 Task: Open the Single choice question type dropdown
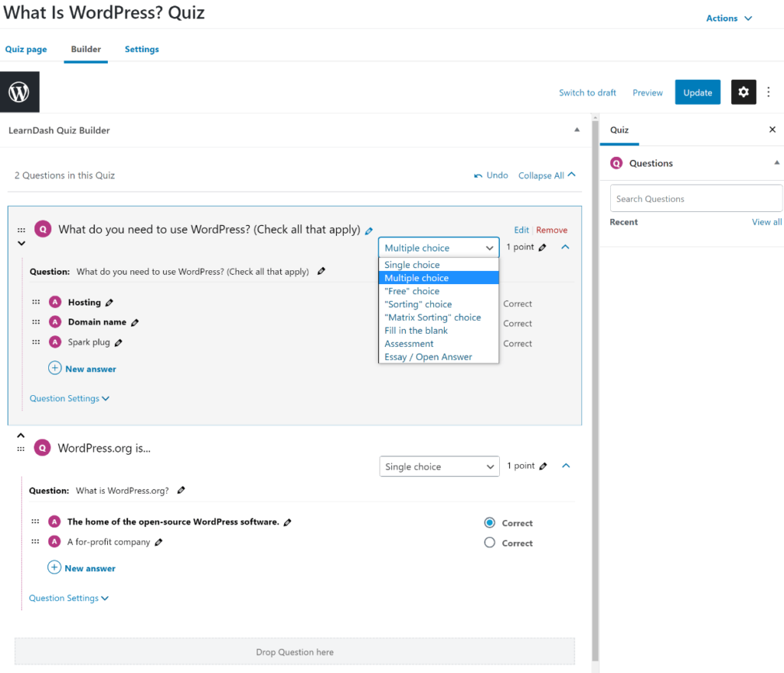(439, 466)
